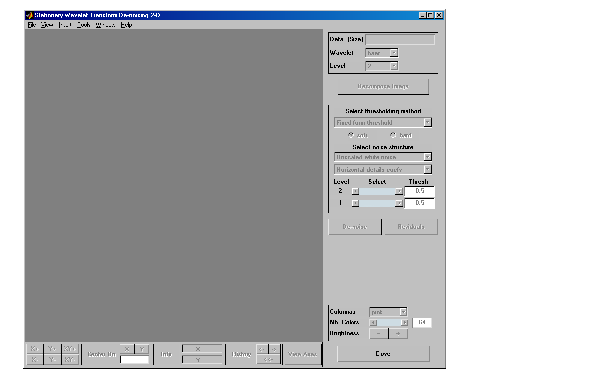Click the XY+ zoom button

70,349
